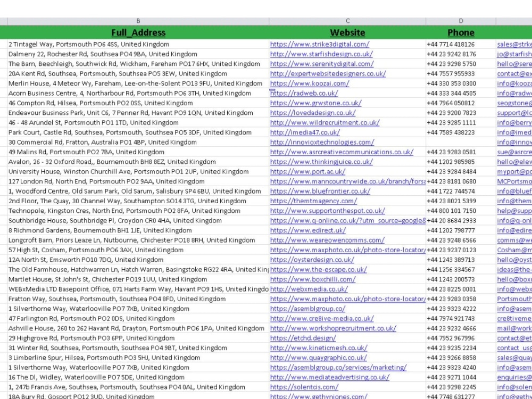The width and height of the screenshot is (532, 399).
Task: Open the koozai.com website link
Action: (x=309, y=83)
